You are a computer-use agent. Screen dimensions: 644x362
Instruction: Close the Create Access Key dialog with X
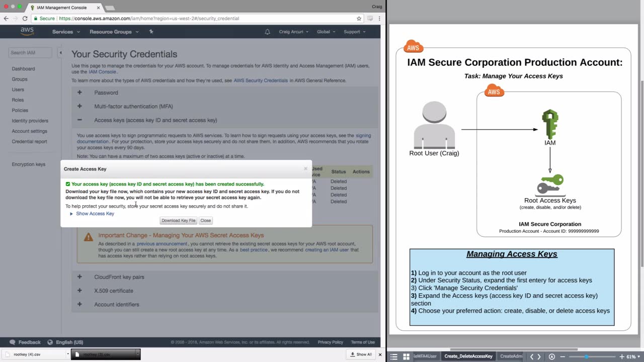coord(305,168)
